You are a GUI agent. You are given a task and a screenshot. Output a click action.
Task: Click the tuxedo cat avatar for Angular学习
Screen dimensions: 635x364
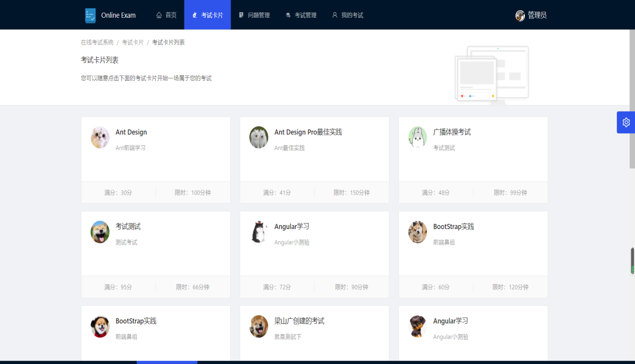pyautogui.click(x=259, y=231)
